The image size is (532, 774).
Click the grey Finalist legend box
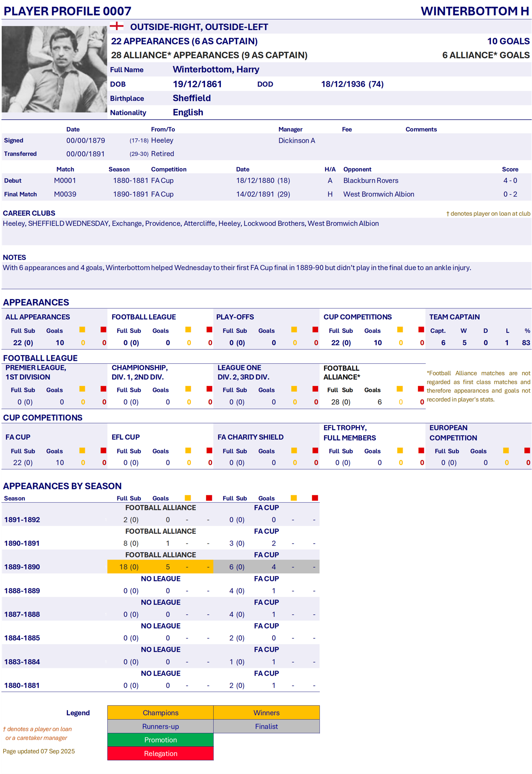pyautogui.click(x=266, y=726)
